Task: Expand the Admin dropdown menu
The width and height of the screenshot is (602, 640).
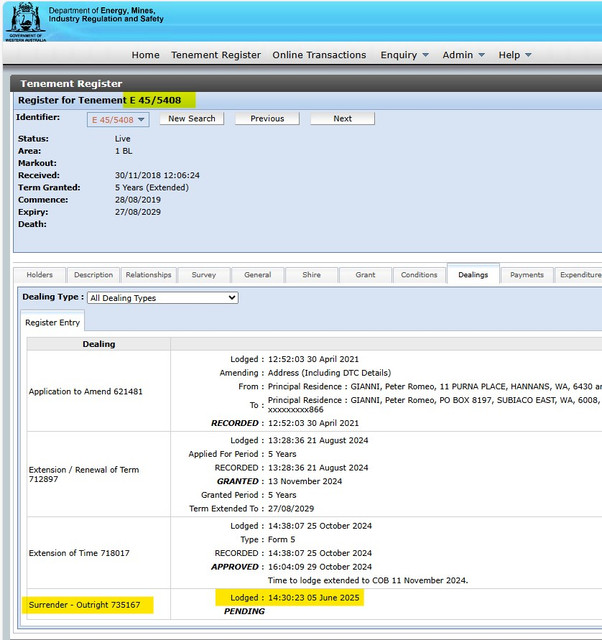Action: coord(464,55)
